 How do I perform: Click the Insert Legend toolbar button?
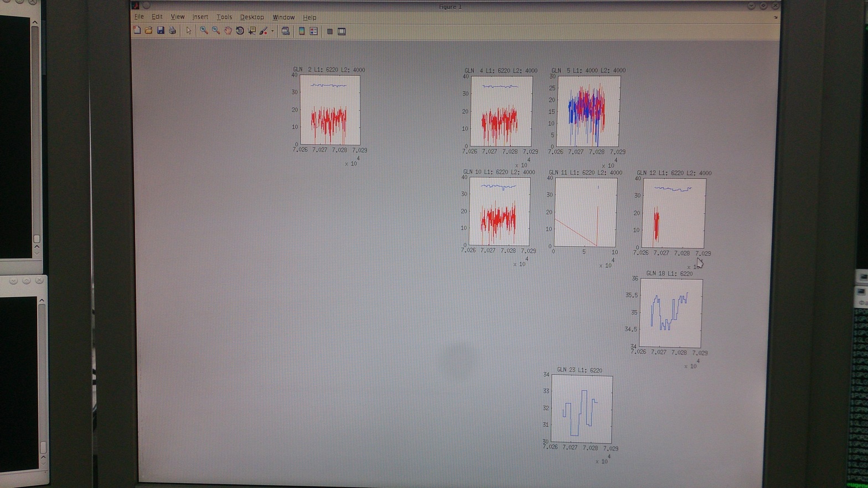click(314, 32)
